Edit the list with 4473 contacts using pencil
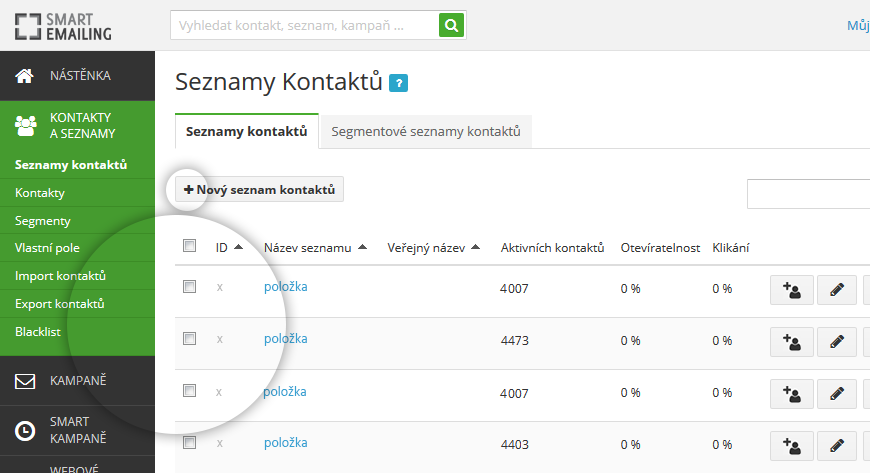Viewport: 870px width, 473px height. 837,342
